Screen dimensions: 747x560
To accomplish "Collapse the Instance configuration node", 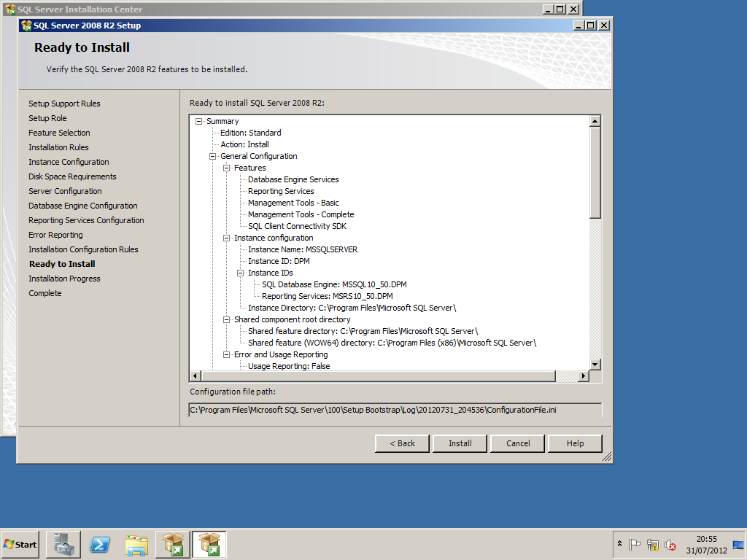I will point(227,238).
